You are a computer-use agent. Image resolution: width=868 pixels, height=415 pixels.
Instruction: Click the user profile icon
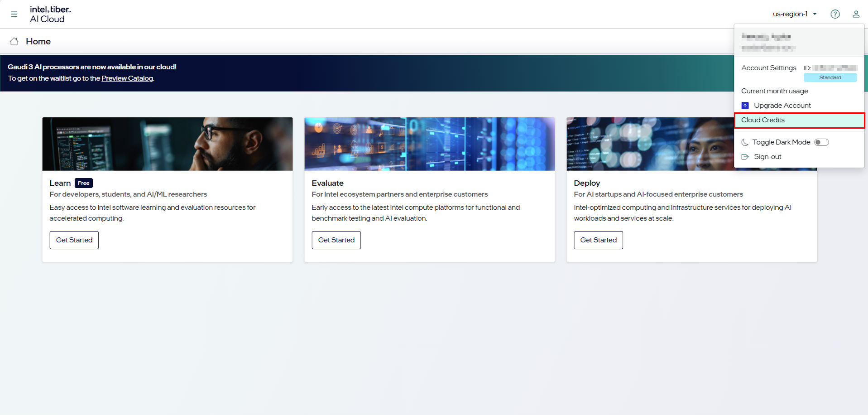coord(856,14)
